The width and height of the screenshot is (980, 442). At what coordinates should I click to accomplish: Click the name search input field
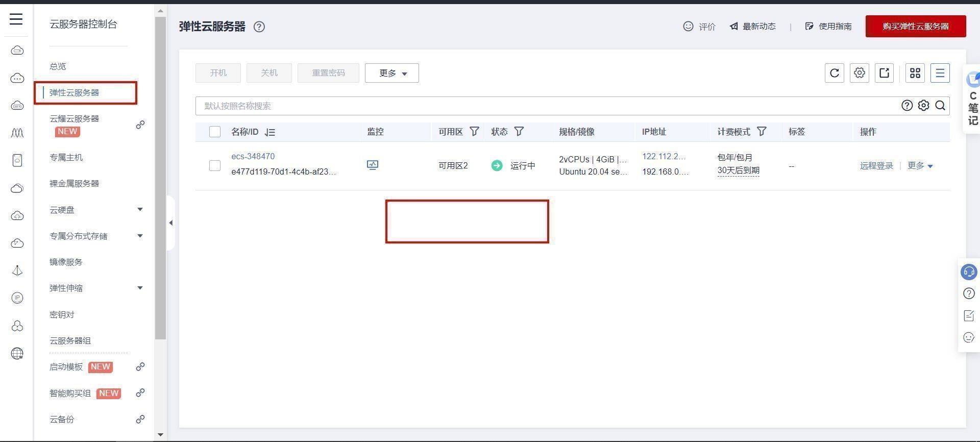pyautogui.click(x=546, y=106)
